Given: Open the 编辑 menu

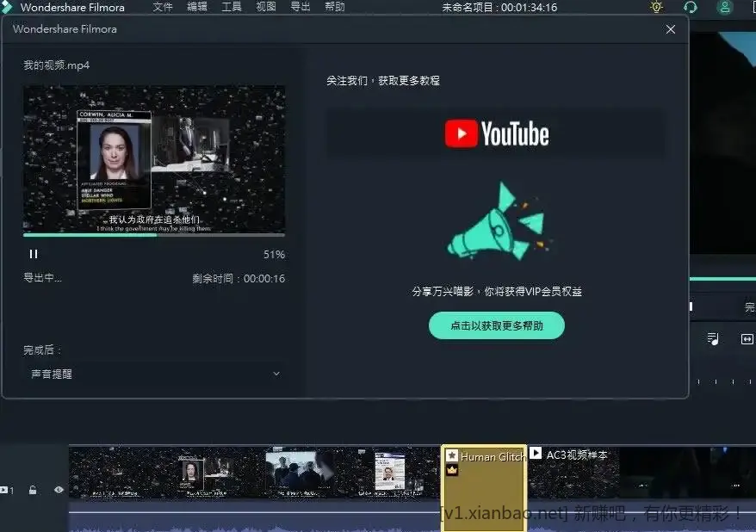Looking at the screenshot, I should pos(196,7).
